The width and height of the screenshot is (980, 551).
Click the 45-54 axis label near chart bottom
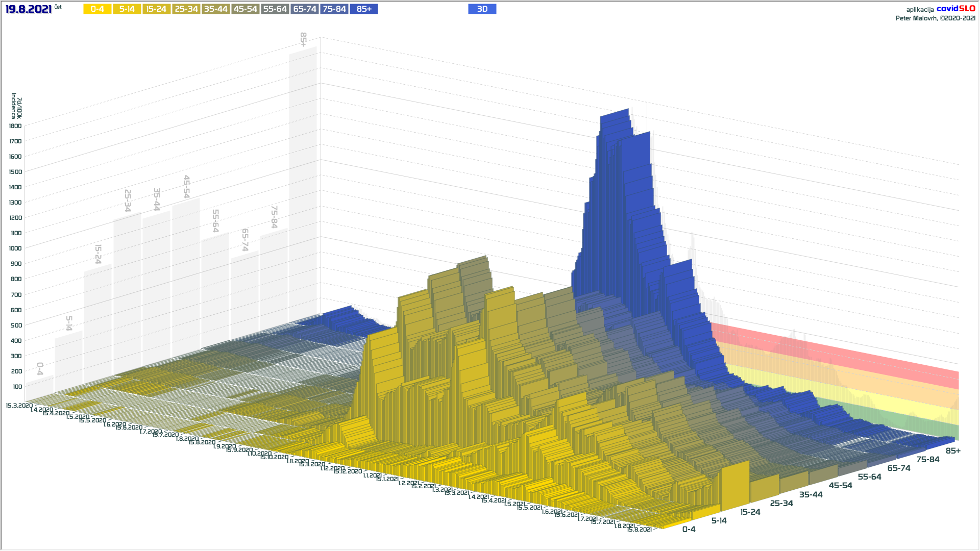point(840,486)
